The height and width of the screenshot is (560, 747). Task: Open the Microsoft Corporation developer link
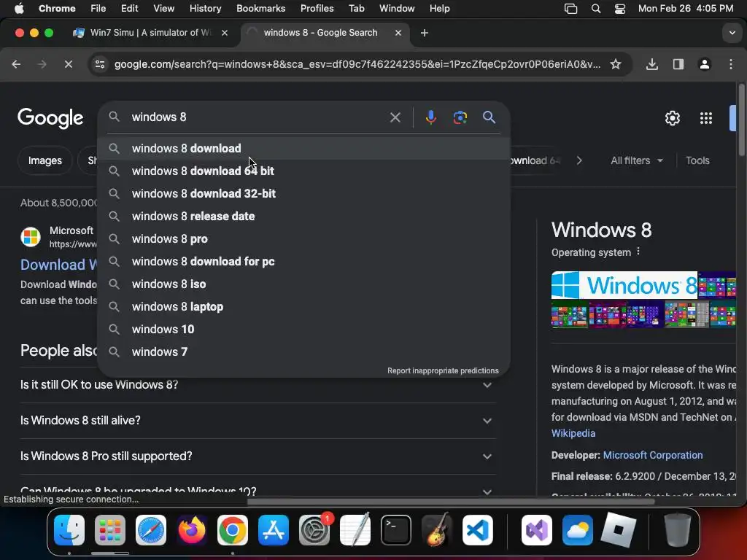(x=653, y=455)
